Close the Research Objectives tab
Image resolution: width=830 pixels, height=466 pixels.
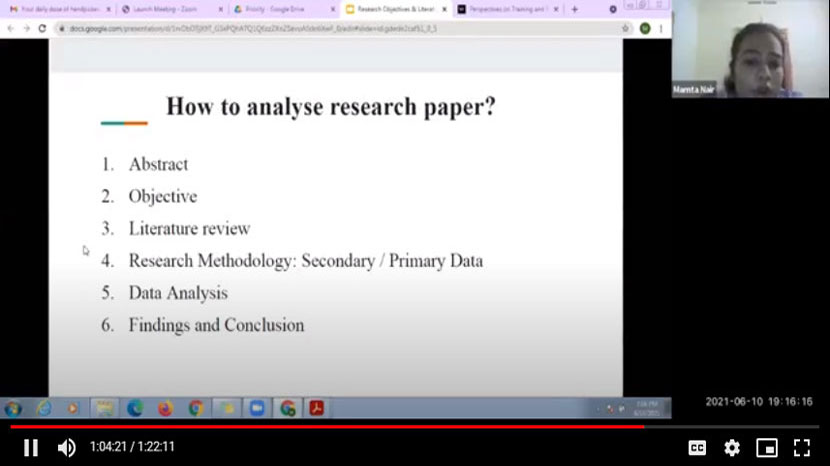[445, 10]
